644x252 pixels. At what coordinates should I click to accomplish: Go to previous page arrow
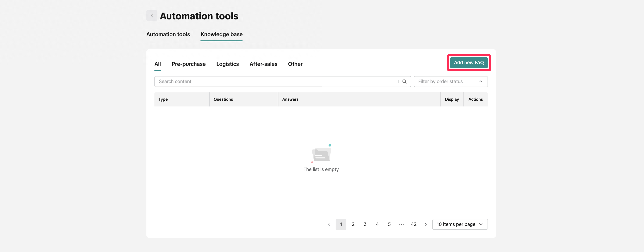coord(329,224)
